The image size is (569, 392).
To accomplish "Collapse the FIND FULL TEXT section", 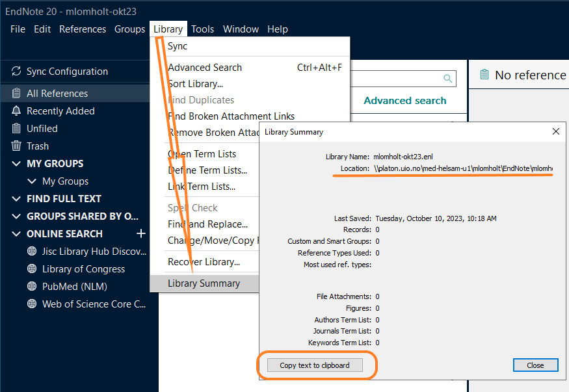I will [x=16, y=199].
